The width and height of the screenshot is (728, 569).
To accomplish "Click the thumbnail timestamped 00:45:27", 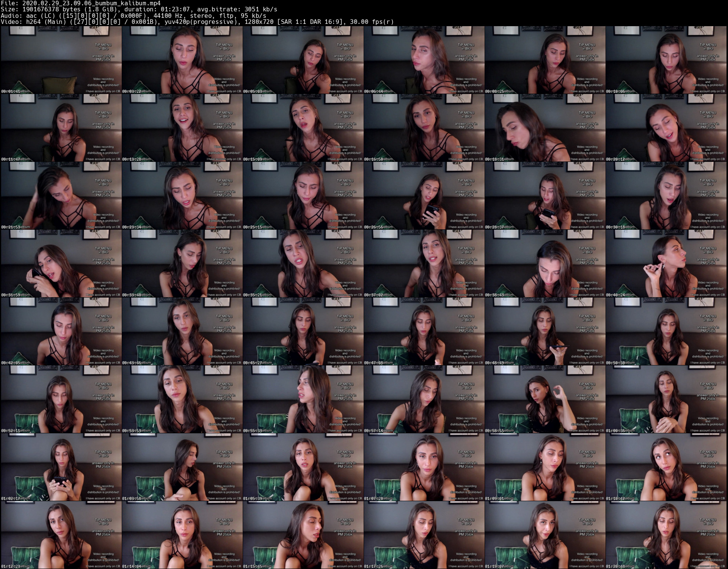I will click(x=303, y=331).
